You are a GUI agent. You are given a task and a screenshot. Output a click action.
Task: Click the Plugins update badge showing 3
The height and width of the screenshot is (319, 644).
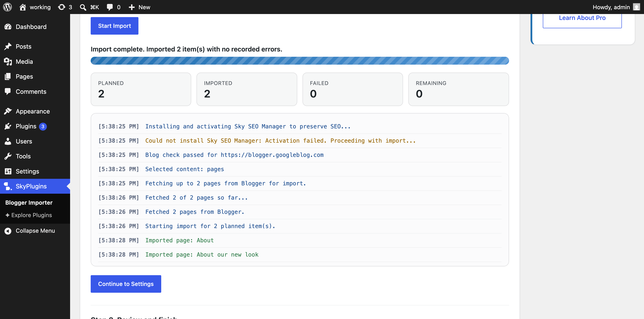point(43,126)
